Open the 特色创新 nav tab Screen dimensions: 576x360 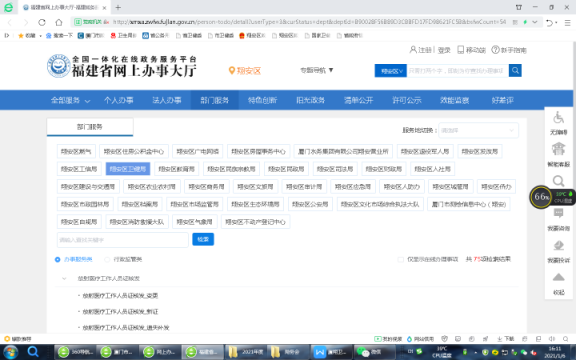263,100
